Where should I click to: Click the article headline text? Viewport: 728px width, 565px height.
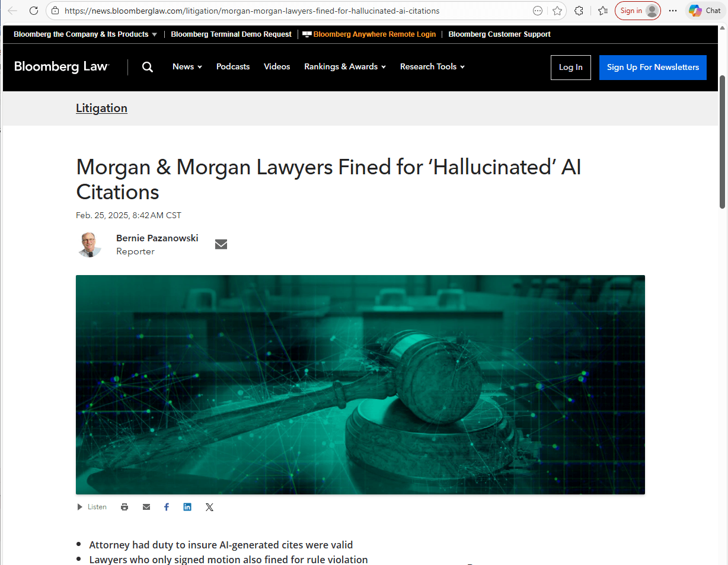coord(328,179)
